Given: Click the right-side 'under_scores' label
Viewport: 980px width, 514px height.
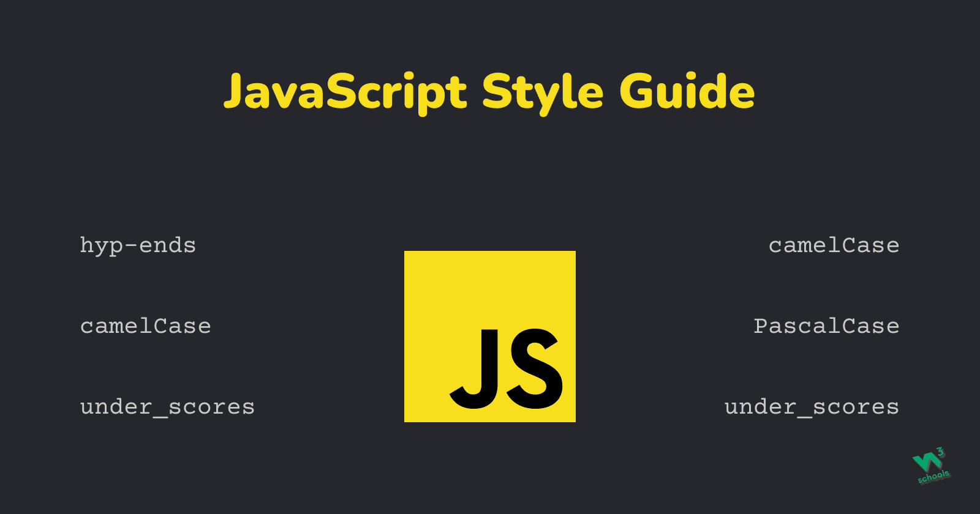Looking at the screenshot, I should pos(812,407).
